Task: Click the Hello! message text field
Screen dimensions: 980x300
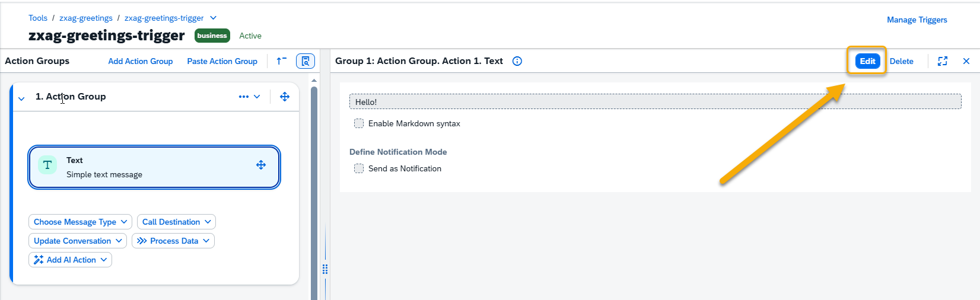Action: [656, 101]
